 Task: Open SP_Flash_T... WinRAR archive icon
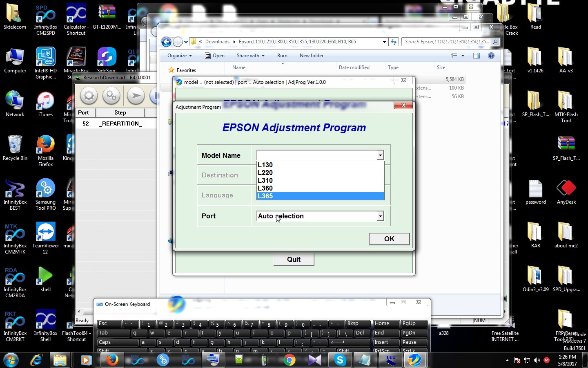(x=566, y=148)
